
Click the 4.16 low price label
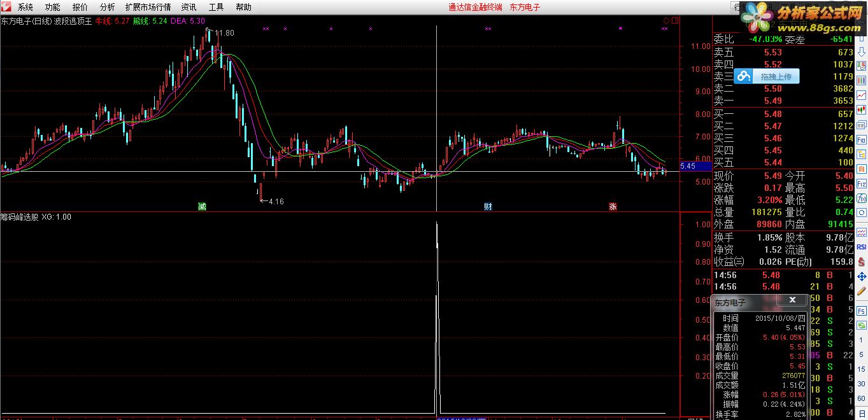pyautogui.click(x=276, y=202)
